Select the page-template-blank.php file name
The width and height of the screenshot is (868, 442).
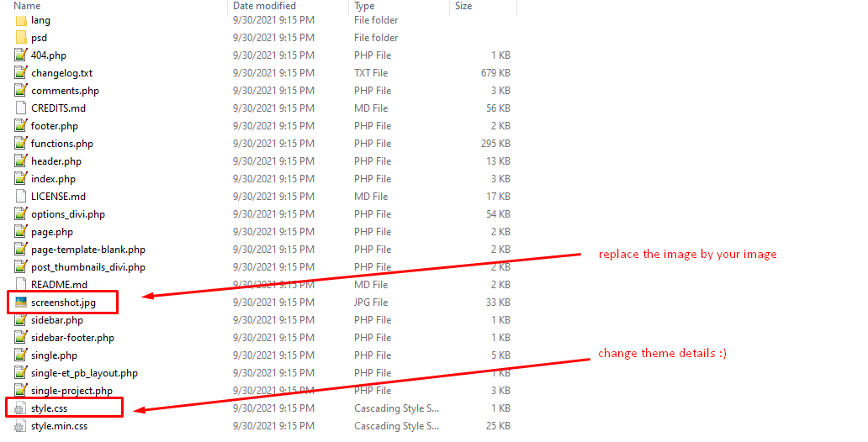pyautogui.click(x=88, y=250)
